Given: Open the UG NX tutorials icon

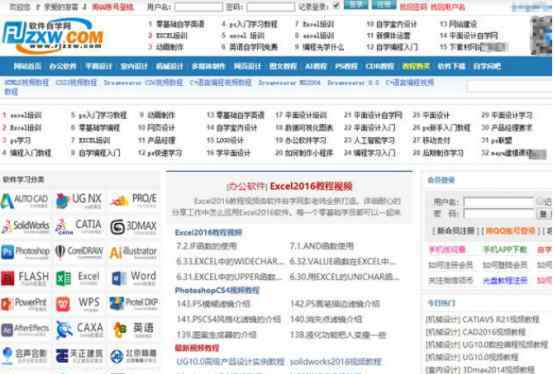Looking at the screenshot, I should 79,201.
